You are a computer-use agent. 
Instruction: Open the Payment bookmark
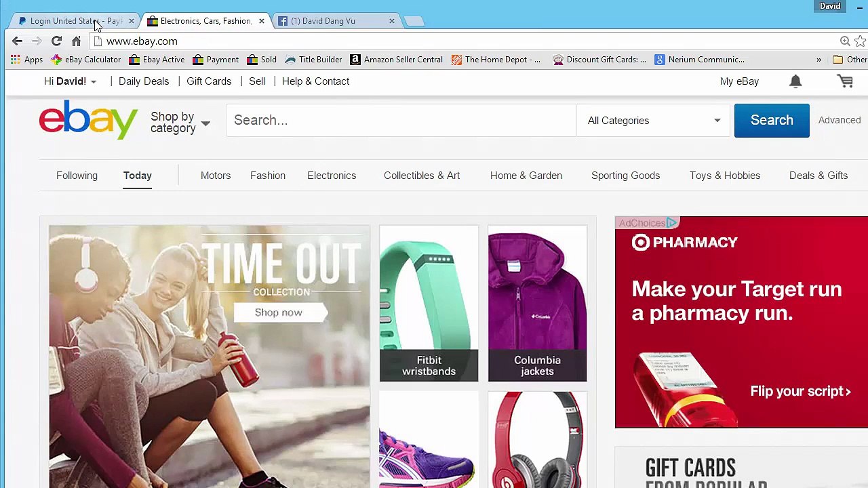216,60
